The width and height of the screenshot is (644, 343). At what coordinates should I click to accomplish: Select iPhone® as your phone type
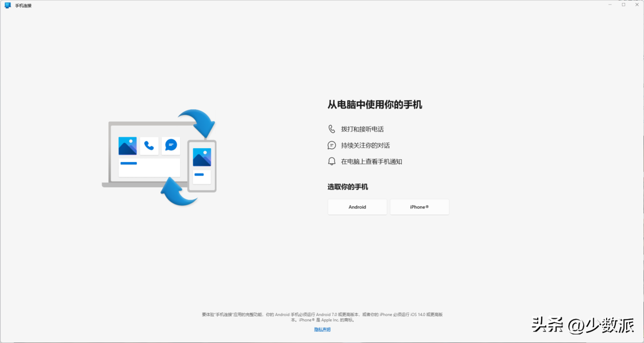pyautogui.click(x=419, y=207)
